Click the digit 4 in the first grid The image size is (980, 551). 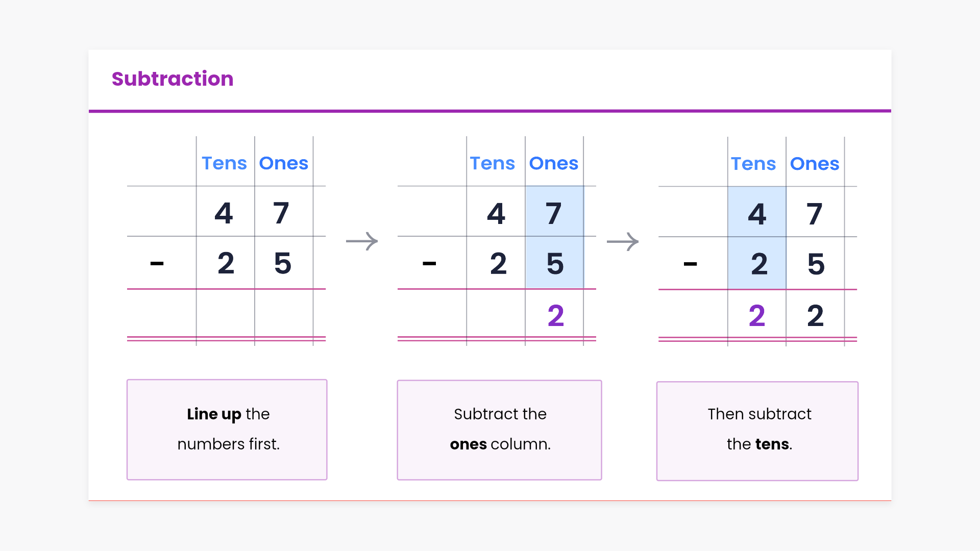coord(224,213)
